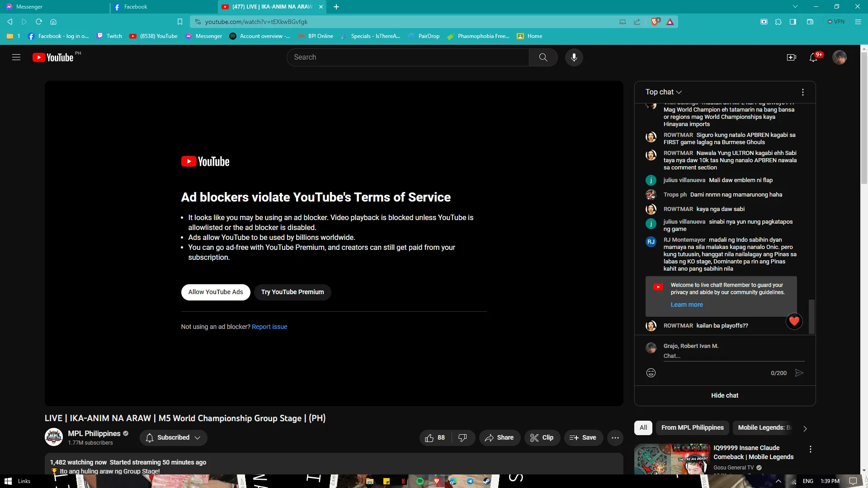The image size is (868, 488).
Task: Open YouTube notifications bell
Action: [x=813, y=57]
